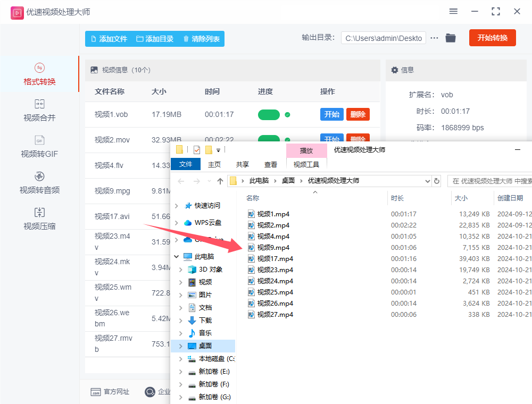Image resolution: width=532 pixels, height=404 pixels.
Task: Select the file 视频9.mp4
Action: click(x=273, y=247)
